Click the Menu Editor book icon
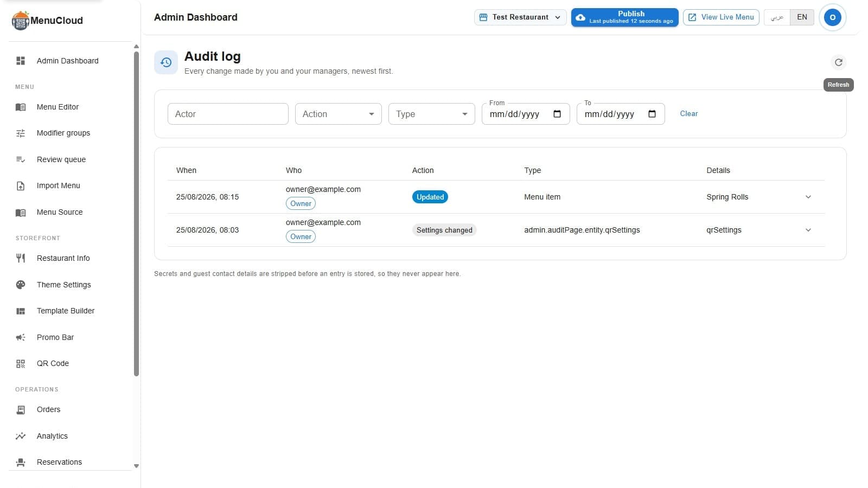The image size is (868, 488). point(21,107)
